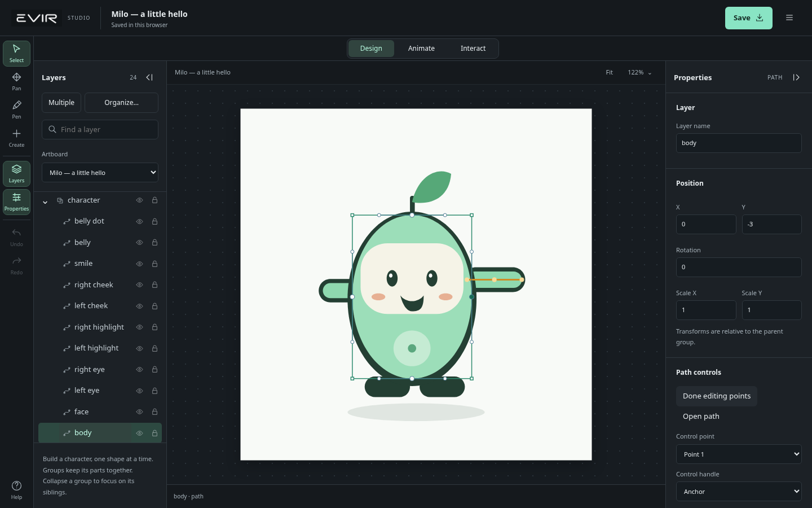Click Done editing points
The width and height of the screenshot is (812, 508).
(x=717, y=396)
